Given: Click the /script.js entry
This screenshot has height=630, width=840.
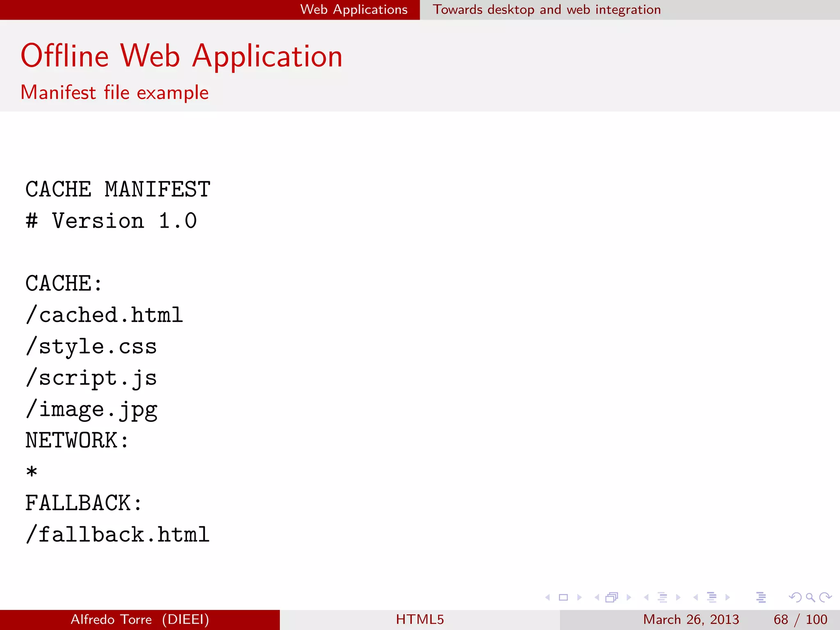Looking at the screenshot, I should 91,378.
